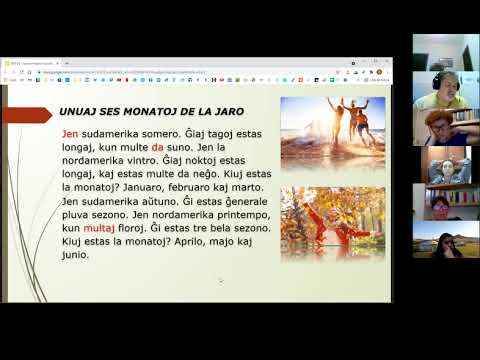Click the text 'Aprilo, majo kaj'
This screenshot has width=480, height=360.
point(213,241)
